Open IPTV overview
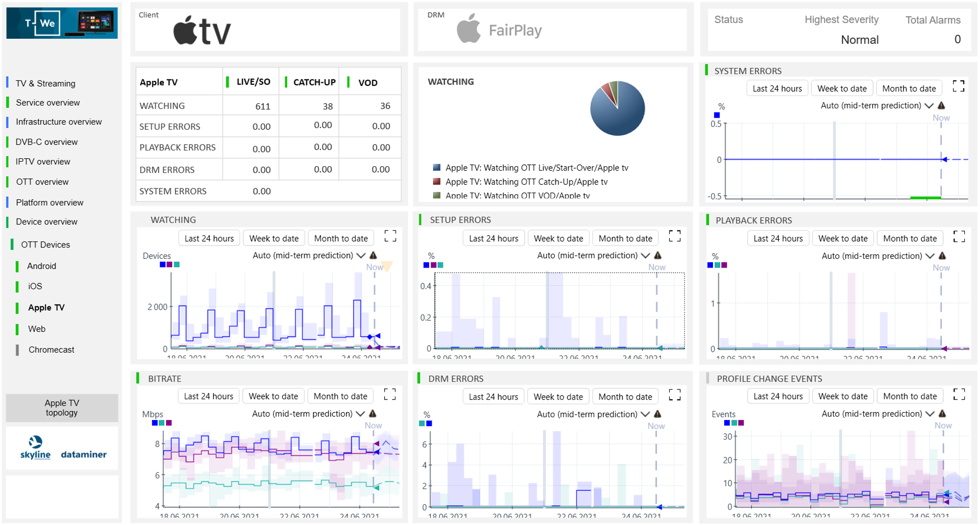980x525 pixels. (43, 161)
